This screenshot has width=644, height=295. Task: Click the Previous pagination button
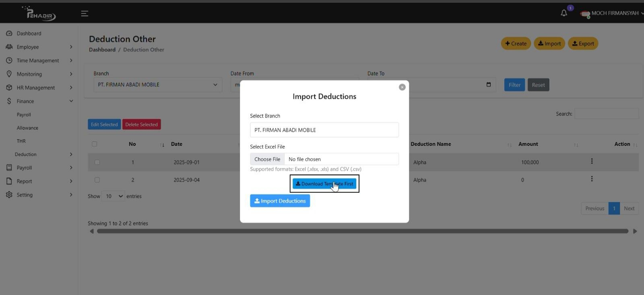coord(595,208)
